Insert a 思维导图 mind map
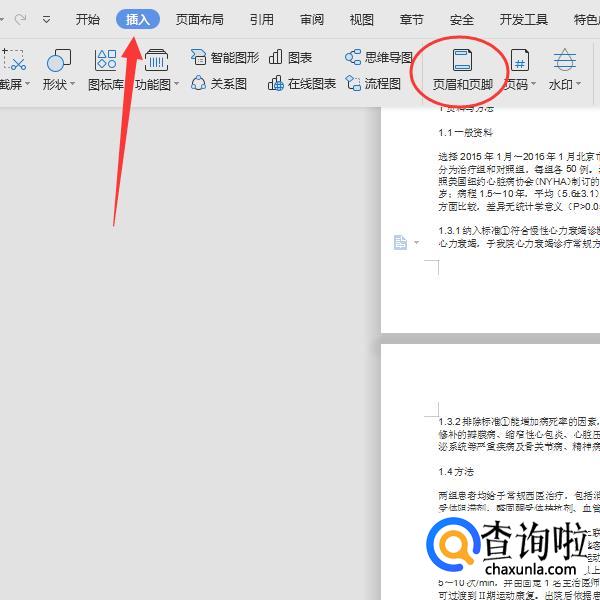This screenshot has height=600, width=600. tap(379, 58)
